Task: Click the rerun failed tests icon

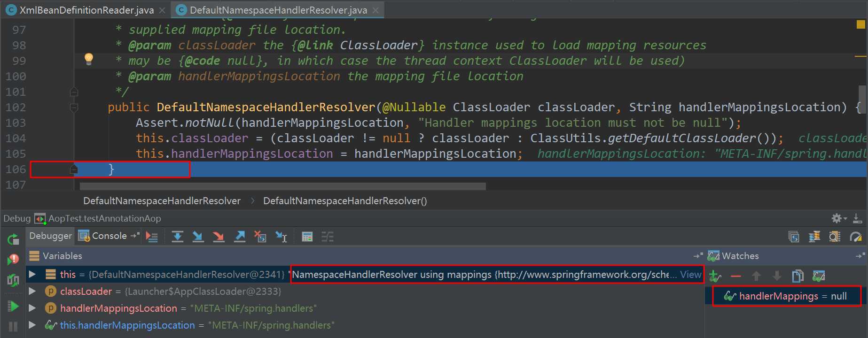Action: [13, 260]
